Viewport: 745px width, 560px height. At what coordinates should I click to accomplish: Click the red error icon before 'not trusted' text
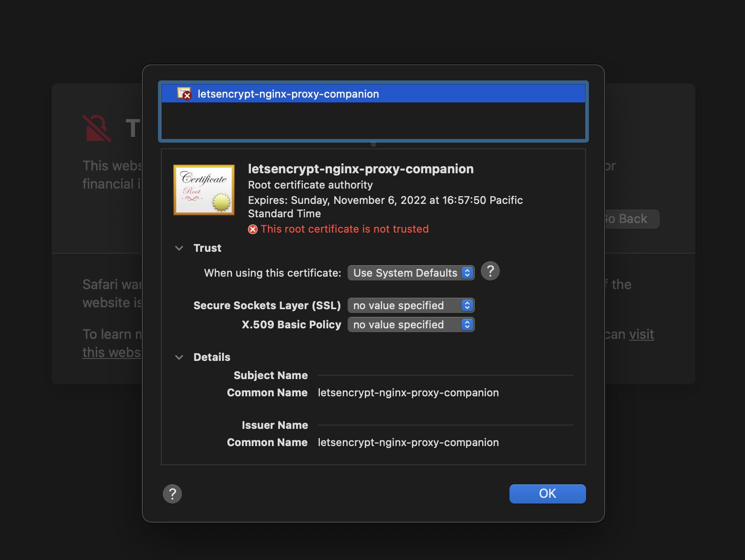(253, 229)
